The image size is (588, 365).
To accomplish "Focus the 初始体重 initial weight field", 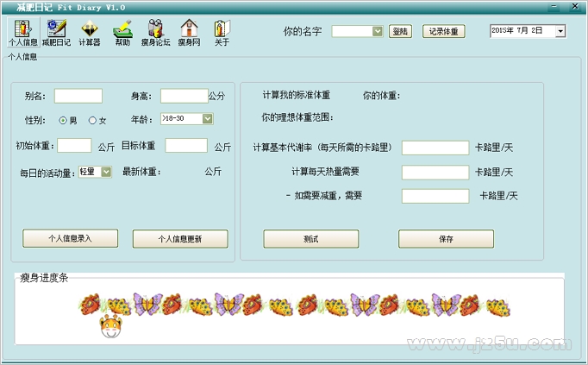I will (74, 146).
